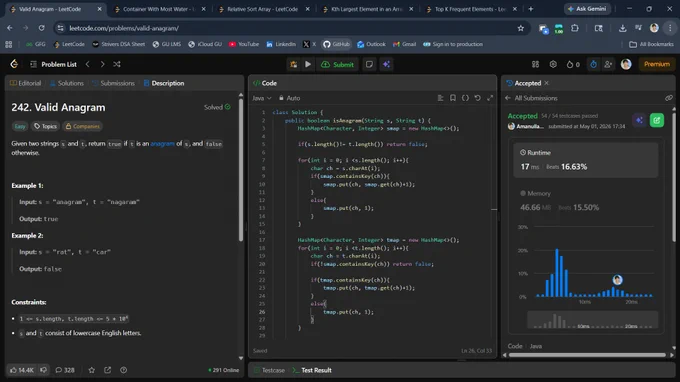Switch to Container With Most Water browser tab
This screenshot has width=680, height=382.
[x=159, y=9]
